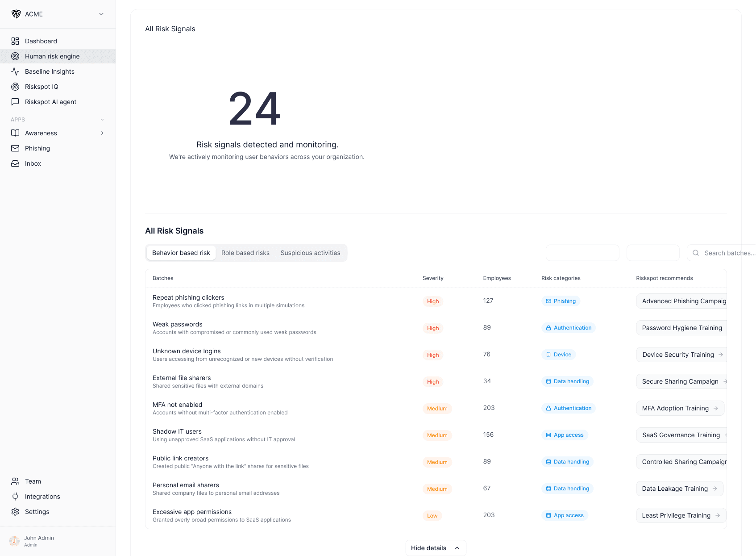Open the Suspicious activities tab
This screenshot has width=756, height=556.
[x=310, y=252]
